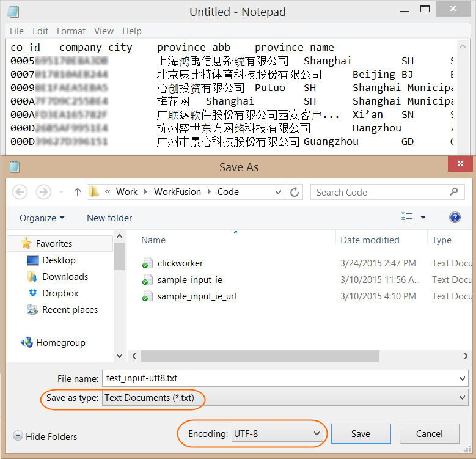Refresh the Code folder listing
The width and height of the screenshot is (476, 459).
click(294, 192)
